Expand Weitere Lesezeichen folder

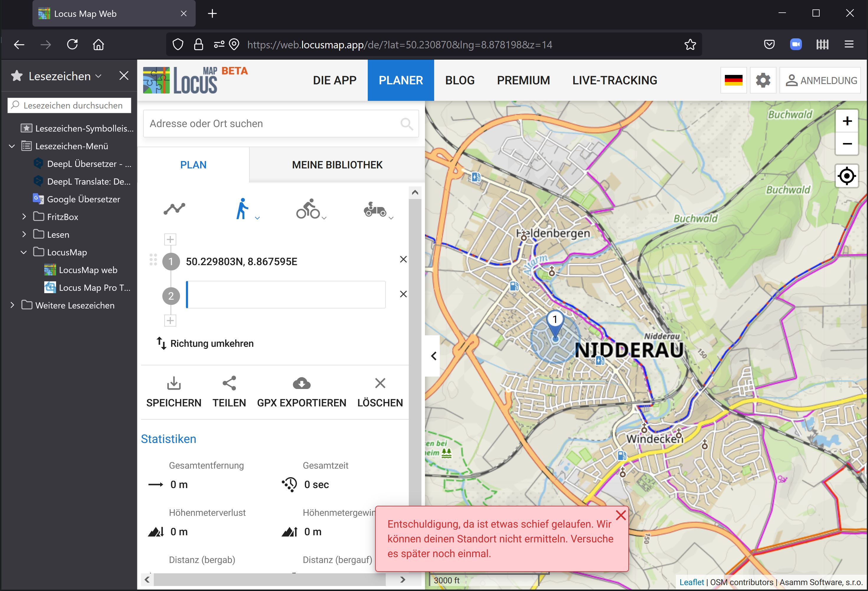pos(12,305)
